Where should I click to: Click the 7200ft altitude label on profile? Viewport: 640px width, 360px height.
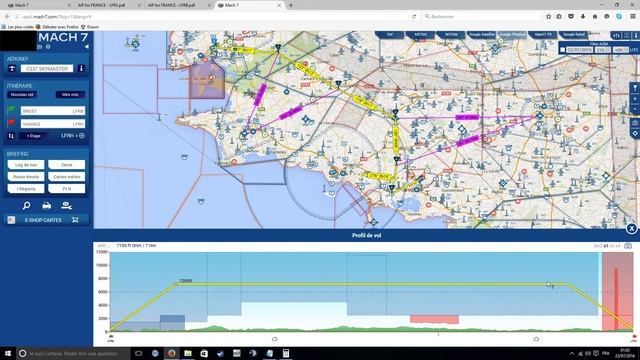pyautogui.click(x=186, y=281)
